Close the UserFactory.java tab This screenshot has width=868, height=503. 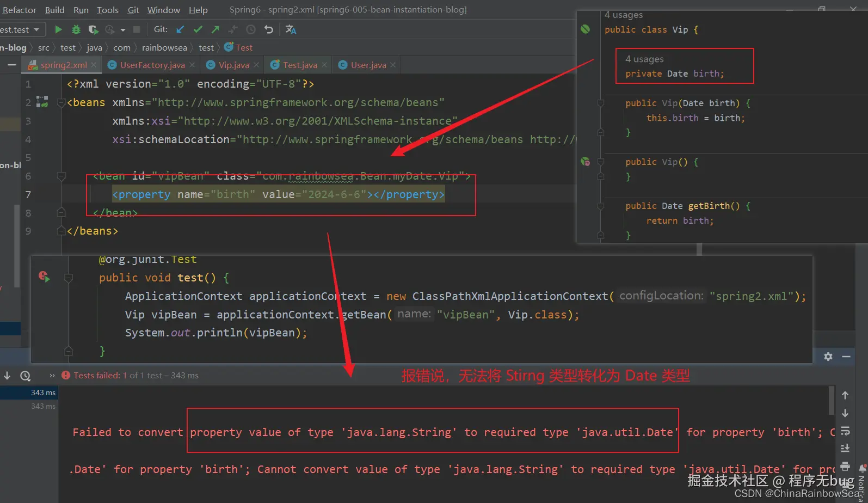click(192, 65)
